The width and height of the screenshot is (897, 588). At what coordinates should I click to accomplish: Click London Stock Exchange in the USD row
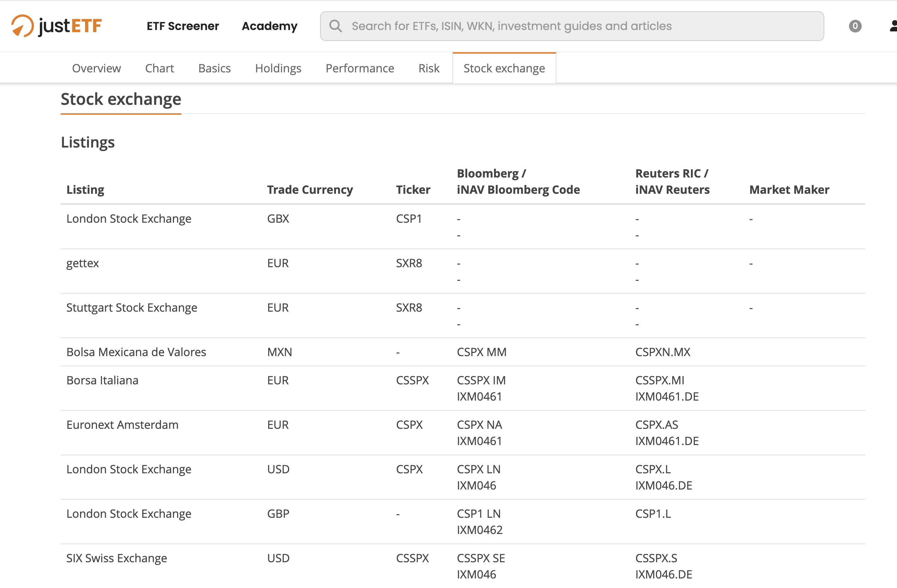pos(129,469)
